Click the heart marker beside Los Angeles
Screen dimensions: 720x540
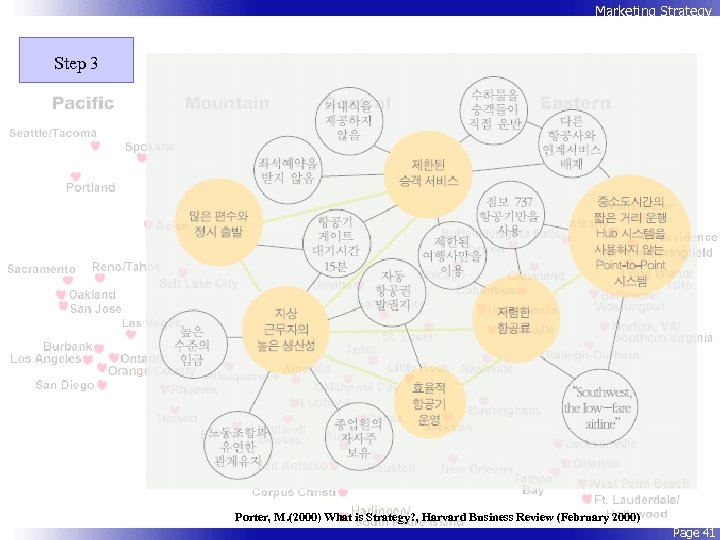click(x=88, y=359)
